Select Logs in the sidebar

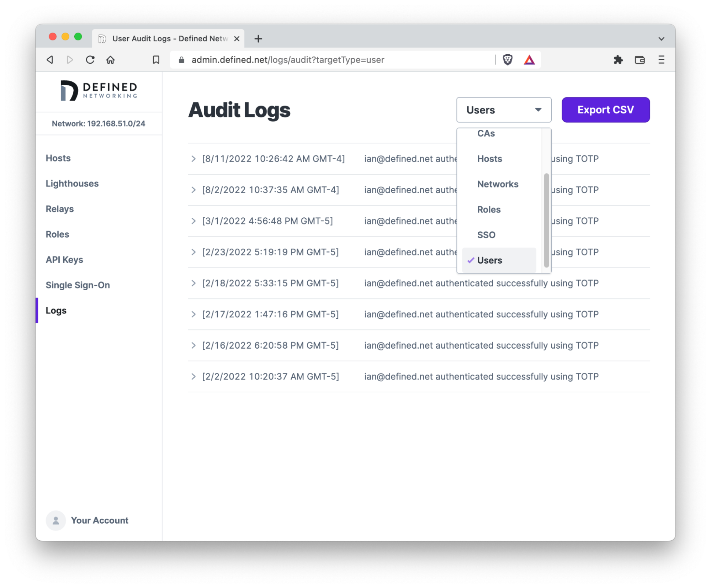tap(55, 310)
